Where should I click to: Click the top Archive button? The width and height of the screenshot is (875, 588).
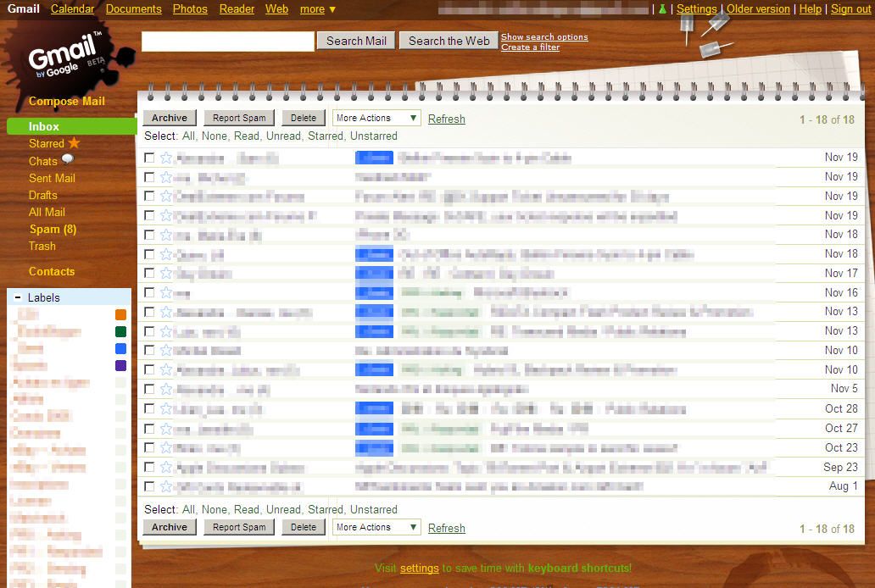(170, 118)
